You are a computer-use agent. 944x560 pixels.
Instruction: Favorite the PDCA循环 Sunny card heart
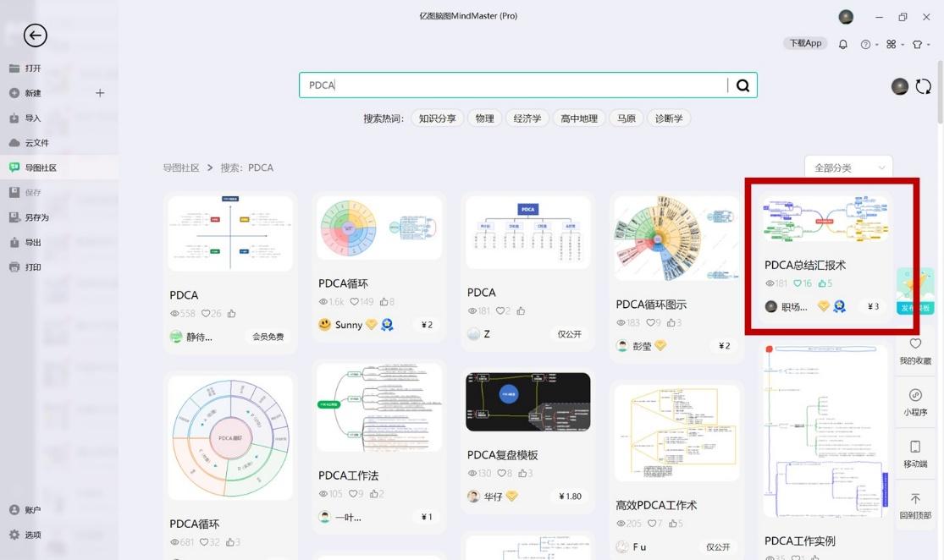(354, 301)
